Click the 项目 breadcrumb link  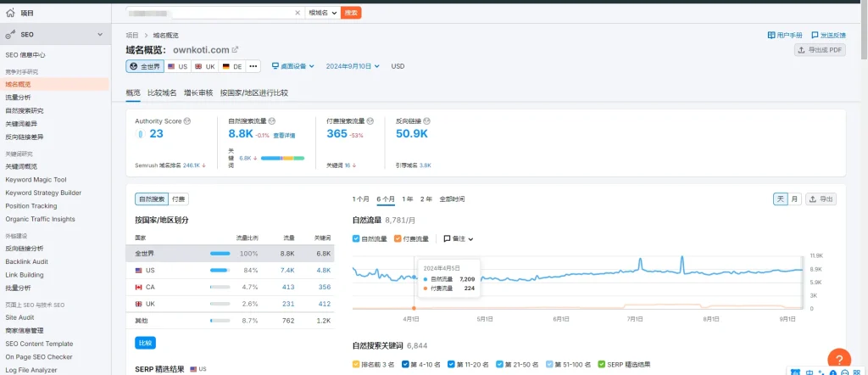pos(131,35)
